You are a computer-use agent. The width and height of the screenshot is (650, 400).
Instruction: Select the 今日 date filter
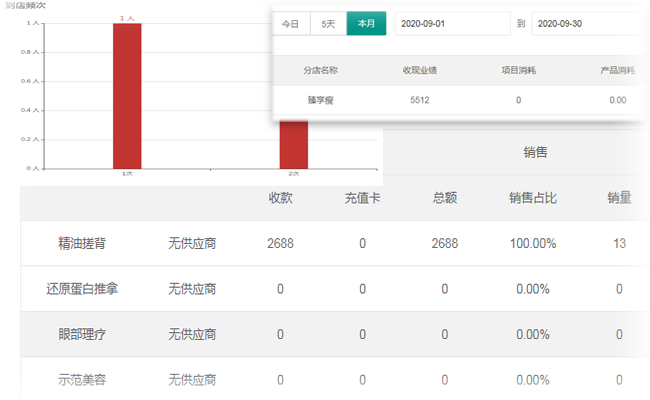point(290,23)
